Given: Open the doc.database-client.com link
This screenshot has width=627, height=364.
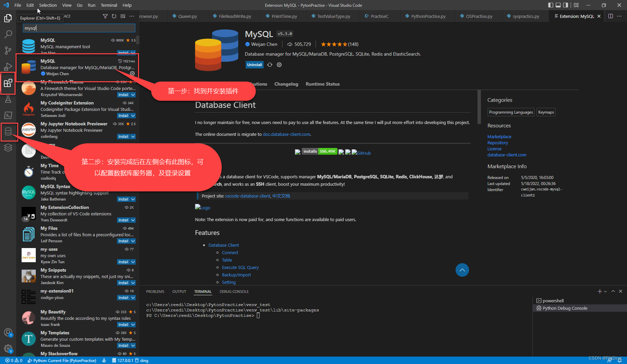Looking at the screenshot, I should coord(286,134).
